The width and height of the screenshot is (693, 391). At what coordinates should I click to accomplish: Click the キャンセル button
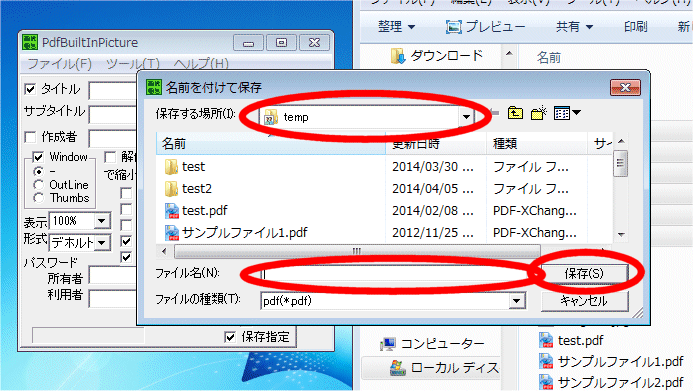click(584, 301)
